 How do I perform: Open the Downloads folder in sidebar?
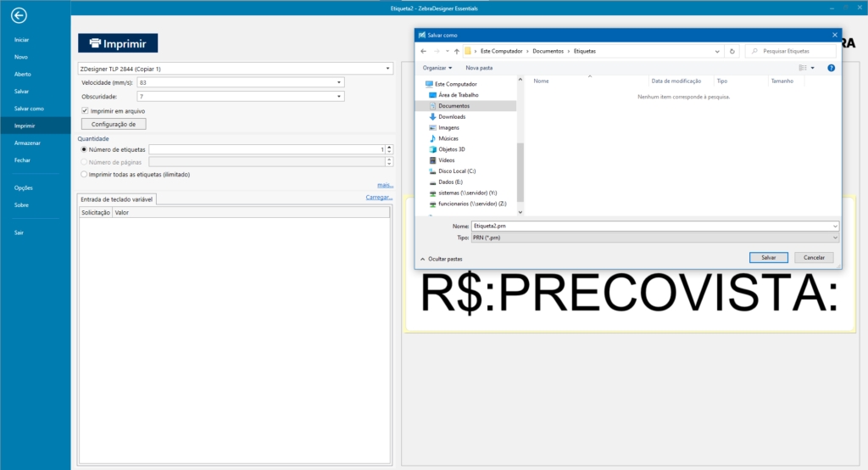click(x=451, y=117)
